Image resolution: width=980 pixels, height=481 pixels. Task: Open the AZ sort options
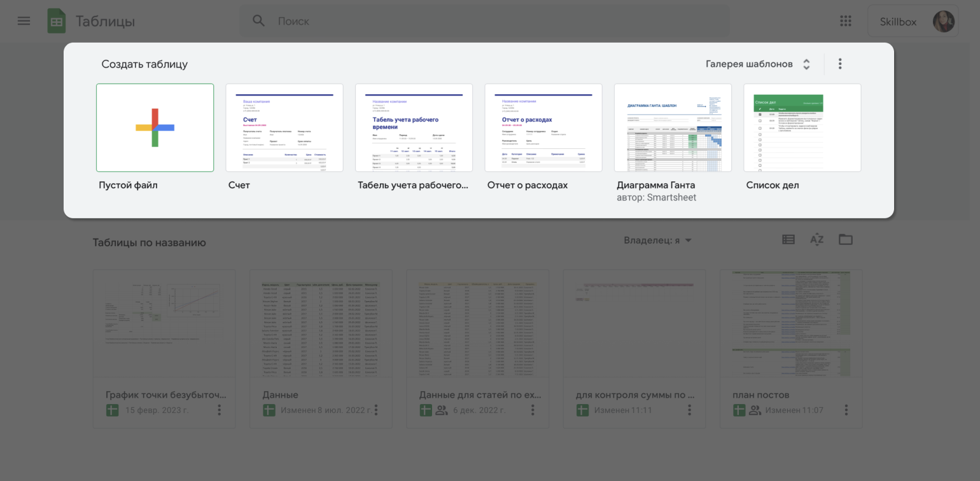[x=816, y=240]
